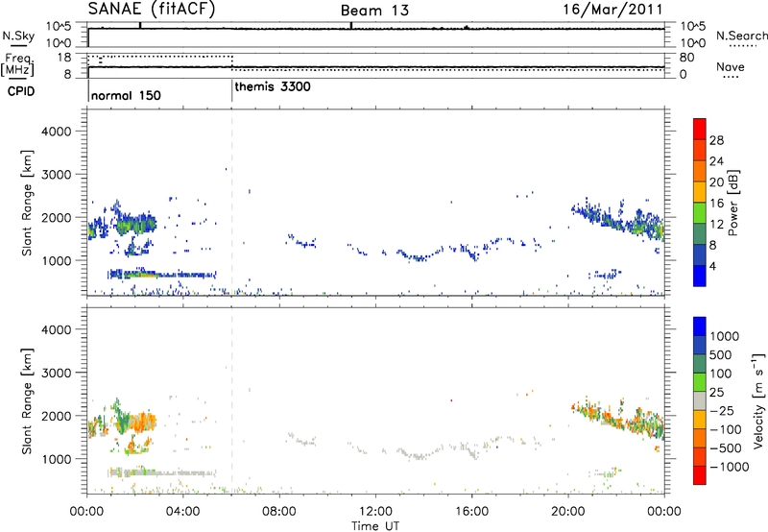Click 2000 tick on the power panel
Viewport: 768px width, 532px height.
click(56, 217)
